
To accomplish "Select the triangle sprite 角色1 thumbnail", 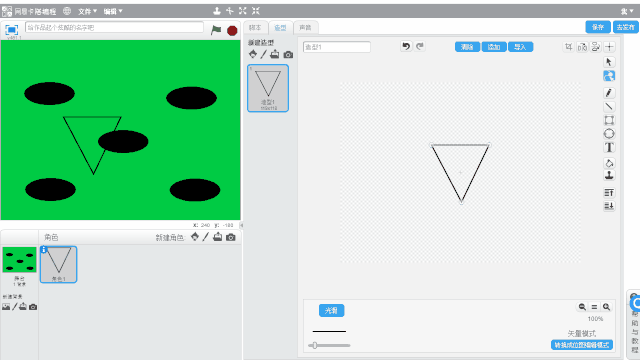I will [x=58, y=264].
